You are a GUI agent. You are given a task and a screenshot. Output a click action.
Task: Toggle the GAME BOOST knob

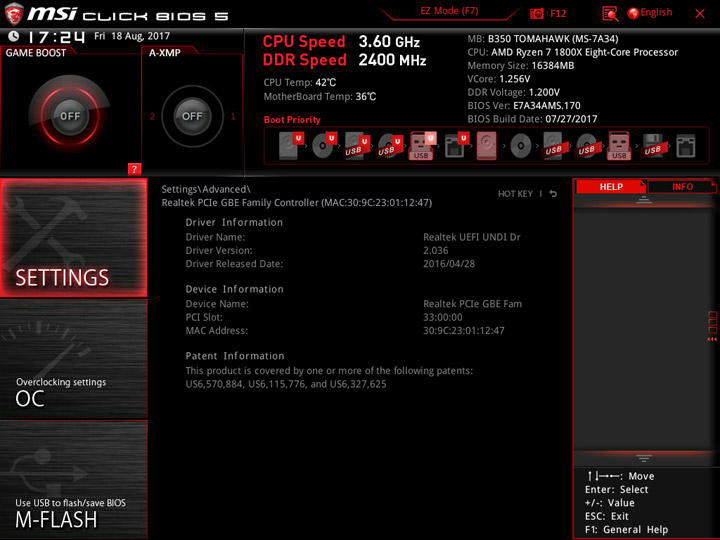[x=70, y=116]
